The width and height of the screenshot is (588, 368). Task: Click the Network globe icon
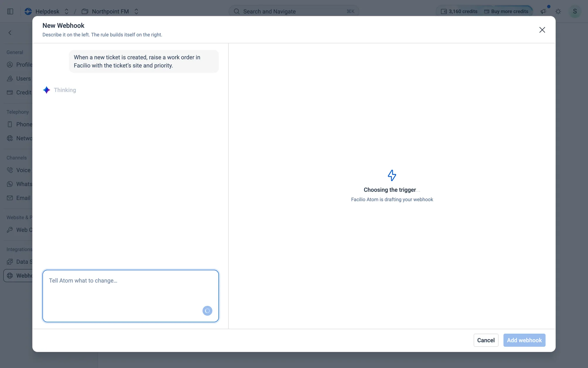pos(10,138)
